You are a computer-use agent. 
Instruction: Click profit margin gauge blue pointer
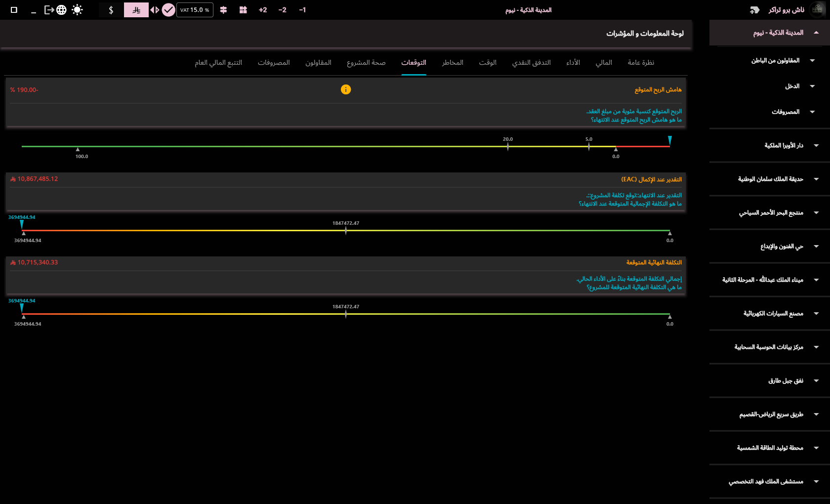pyautogui.click(x=670, y=140)
